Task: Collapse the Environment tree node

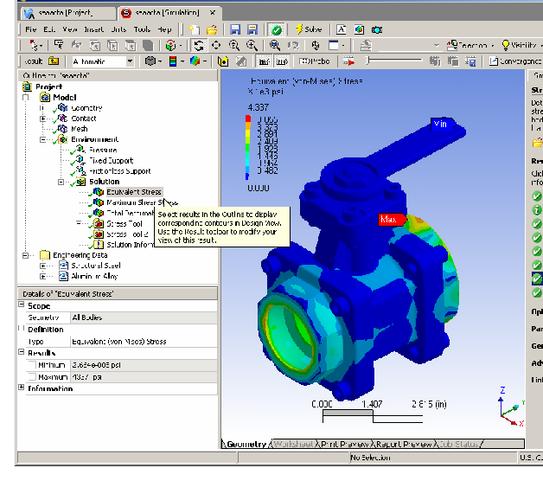Action: [x=43, y=140]
